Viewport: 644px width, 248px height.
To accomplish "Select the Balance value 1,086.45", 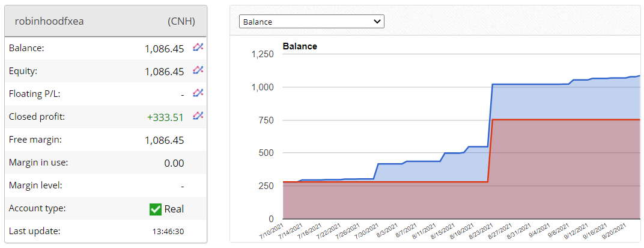I will 164,49.
